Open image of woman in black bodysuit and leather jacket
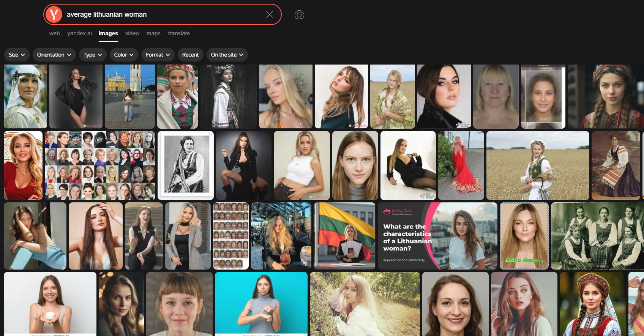 pos(76,96)
